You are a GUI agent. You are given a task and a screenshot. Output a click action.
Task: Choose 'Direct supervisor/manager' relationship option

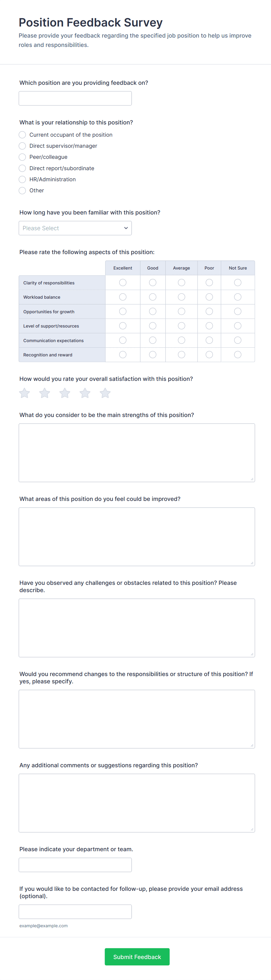pos(22,146)
